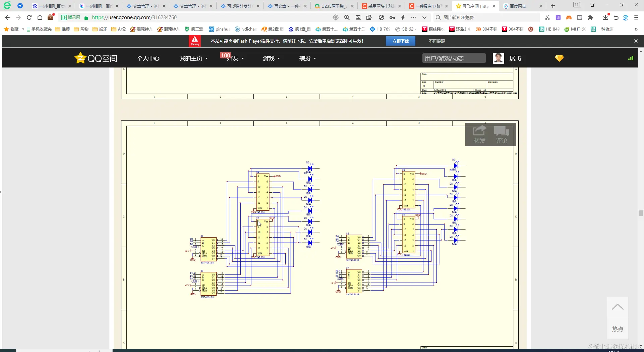Click the back-to-top arrow above 热点

(617, 307)
